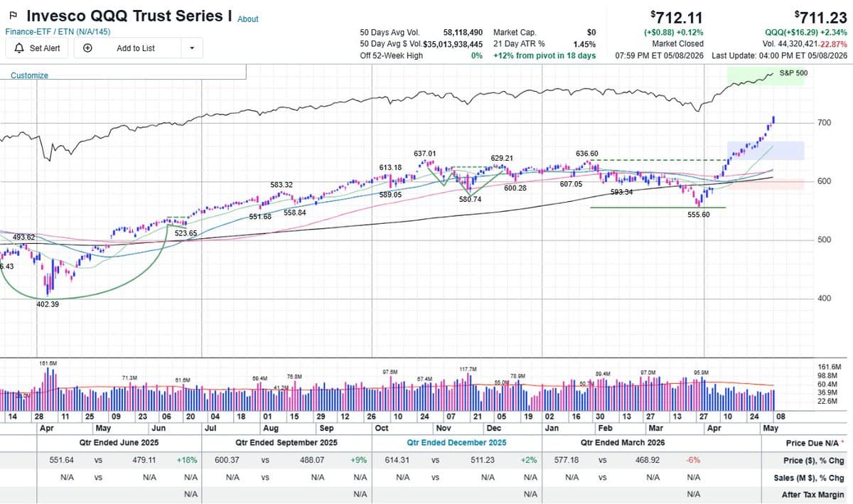853x504 pixels.
Task: Click the 614.31 price cell
Action: (x=398, y=461)
